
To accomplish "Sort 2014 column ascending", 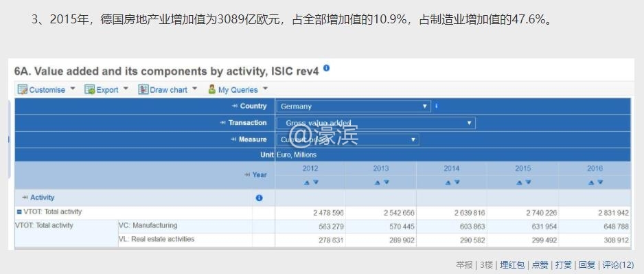I will coord(448,183).
